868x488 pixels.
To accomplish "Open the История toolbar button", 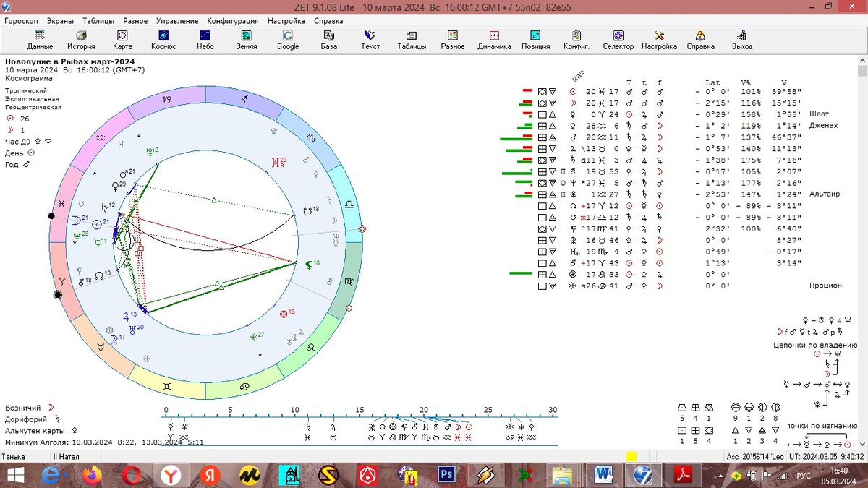I will pyautogui.click(x=81, y=40).
